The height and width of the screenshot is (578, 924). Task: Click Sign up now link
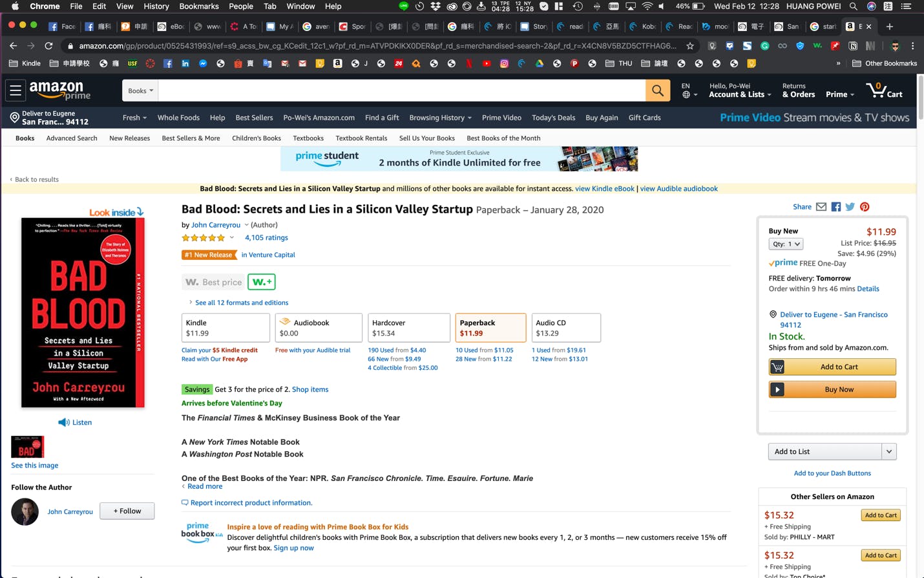pos(293,548)
